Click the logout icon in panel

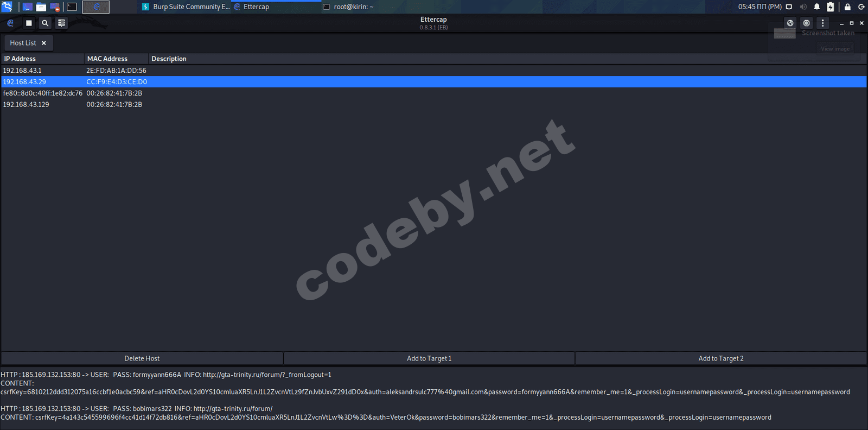pyautogui.click(x=861, y=7)
